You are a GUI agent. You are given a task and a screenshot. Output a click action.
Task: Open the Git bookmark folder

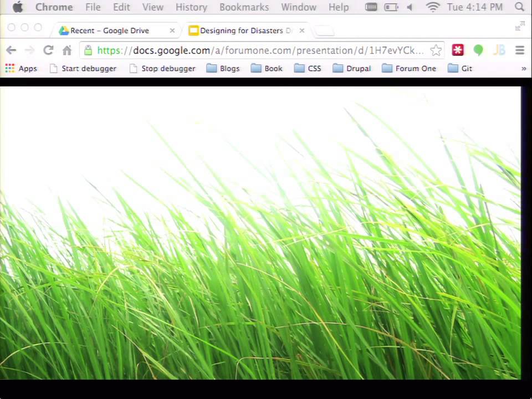click(x=460, y=69)
